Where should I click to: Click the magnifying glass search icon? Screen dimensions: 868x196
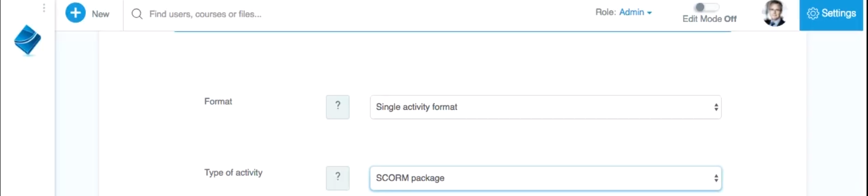click(137, 14)
